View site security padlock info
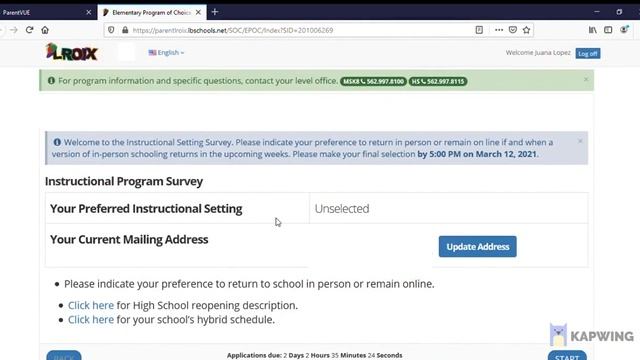 [125, 30]
